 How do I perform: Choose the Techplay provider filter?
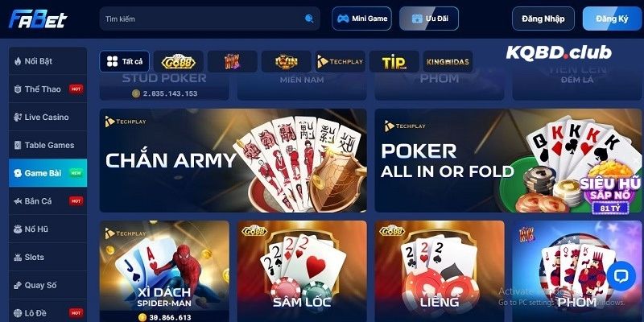click(x=340, y=62)
